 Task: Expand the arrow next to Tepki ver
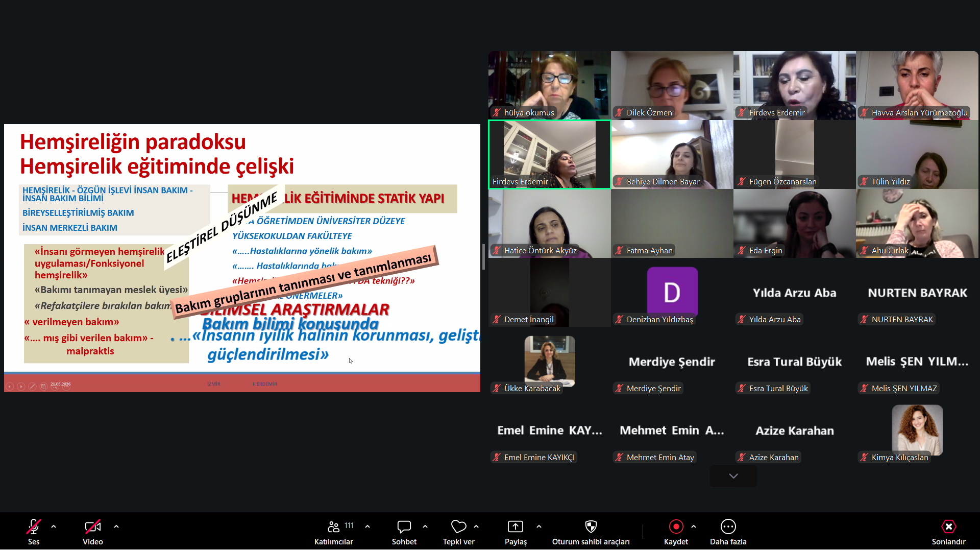click(476, 526)
